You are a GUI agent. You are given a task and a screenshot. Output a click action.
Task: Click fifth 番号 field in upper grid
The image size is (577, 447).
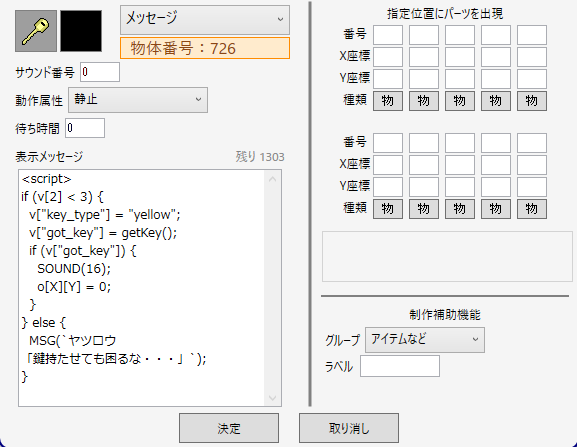click(532, 35)
